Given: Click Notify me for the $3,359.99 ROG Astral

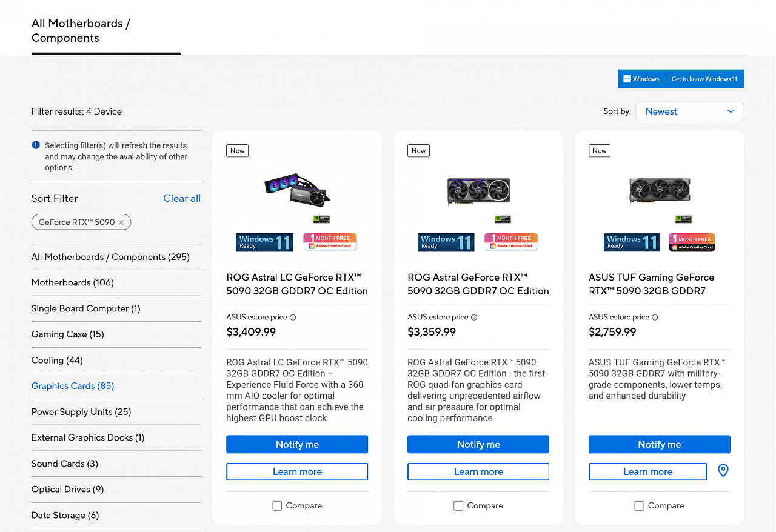Looking at the screenshot, I should [x=478, y=444].
